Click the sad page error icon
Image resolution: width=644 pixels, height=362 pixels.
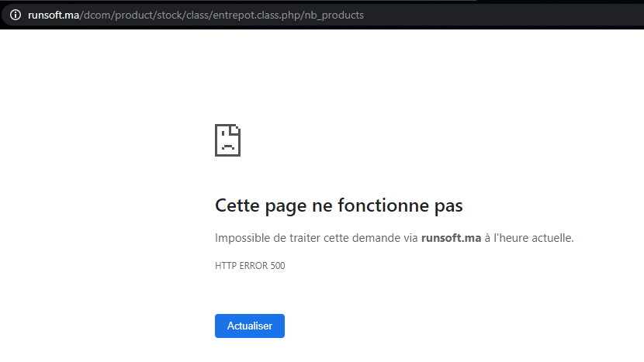pyautogui.click(x=227, y=140)
